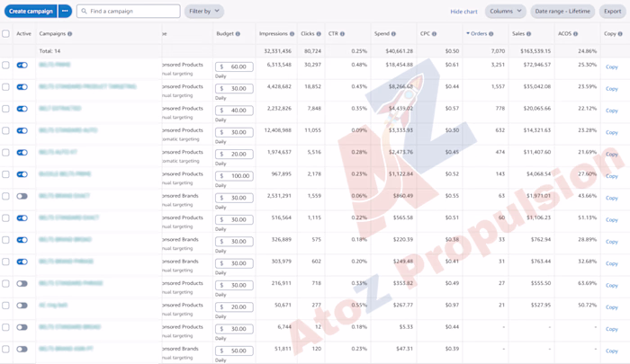Edit the $100.00 daily budget field
Screen dimensions: 630x364
(234, 176)
